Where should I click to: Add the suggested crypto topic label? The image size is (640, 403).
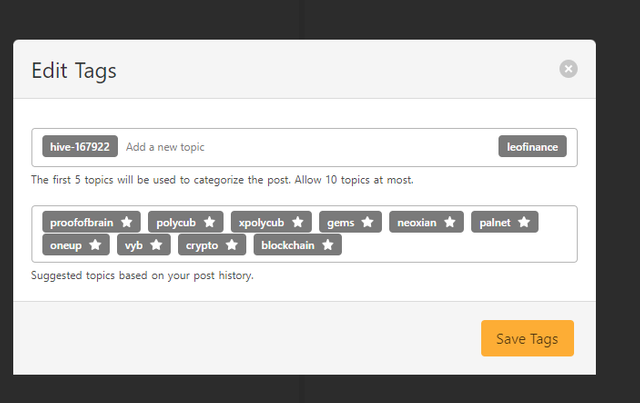click(x=202, y=245)
